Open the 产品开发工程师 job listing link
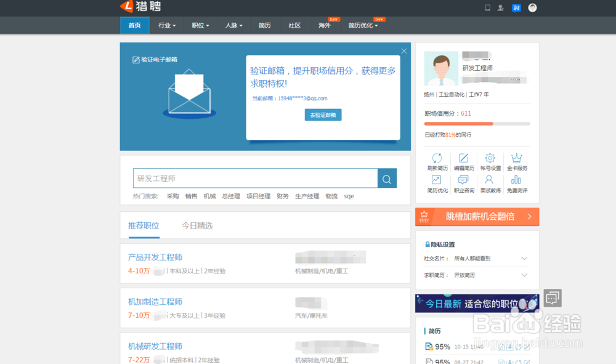616x364 pixels. click(x=155, y=257)
